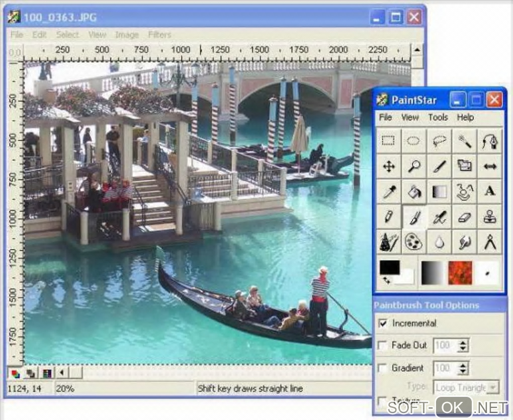Select the Airbrush tool
This screenshot has height=420, width=513.
pos(439,217)
